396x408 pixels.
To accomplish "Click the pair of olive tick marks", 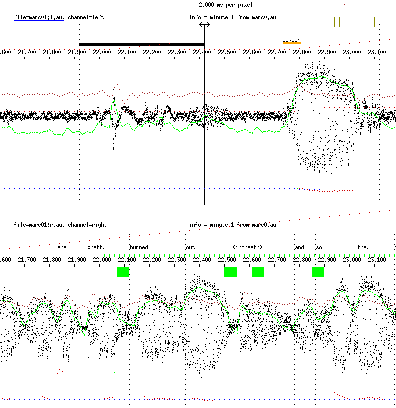I will pyautogui.click(x=337, y=22).
